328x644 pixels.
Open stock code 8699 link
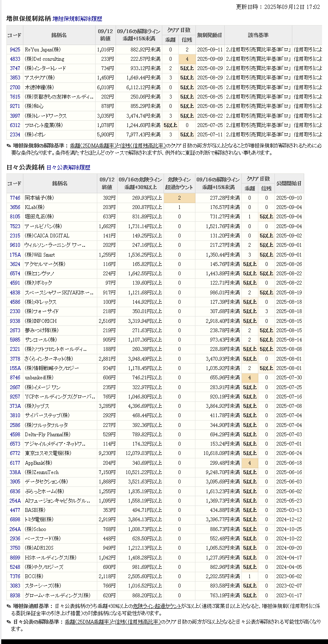15,557
